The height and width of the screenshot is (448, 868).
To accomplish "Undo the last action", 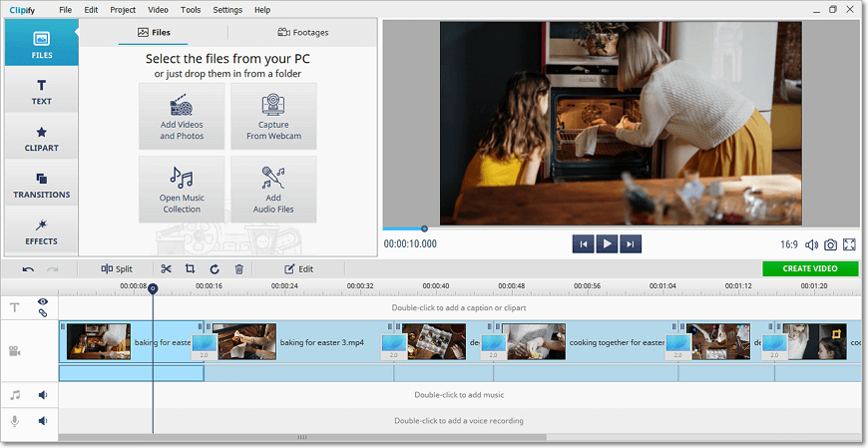I will [28, 269].
